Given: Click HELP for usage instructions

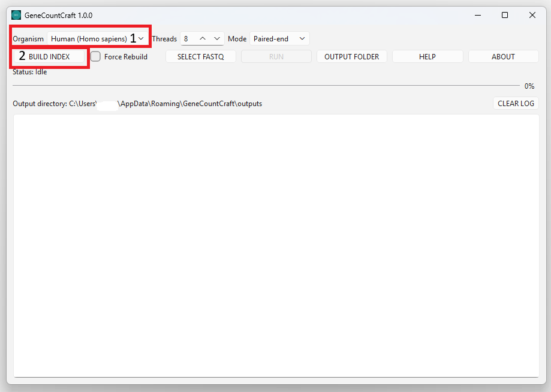Looking at the screenshot, I should (x=427, y=56).
